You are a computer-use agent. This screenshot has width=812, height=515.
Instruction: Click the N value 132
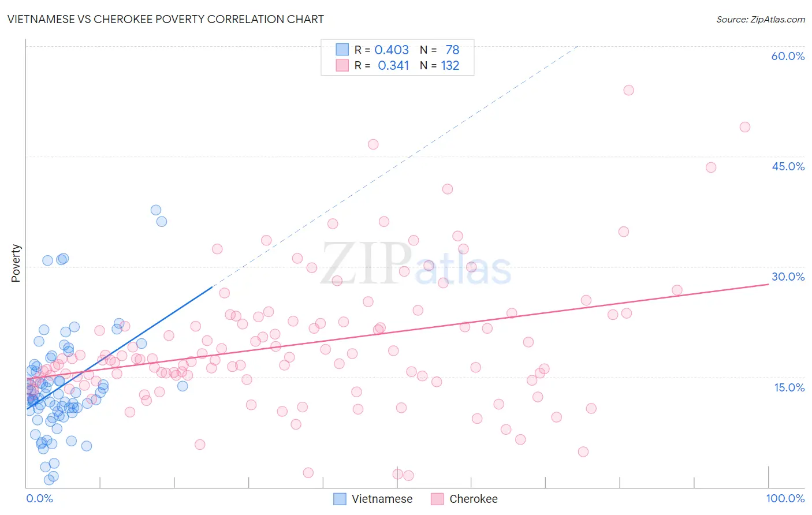coord(450,65)
